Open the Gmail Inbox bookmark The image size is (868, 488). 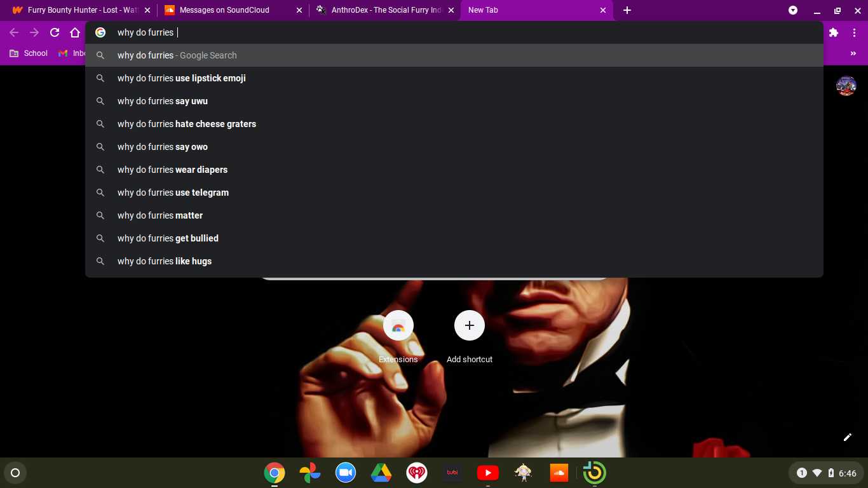71,53
